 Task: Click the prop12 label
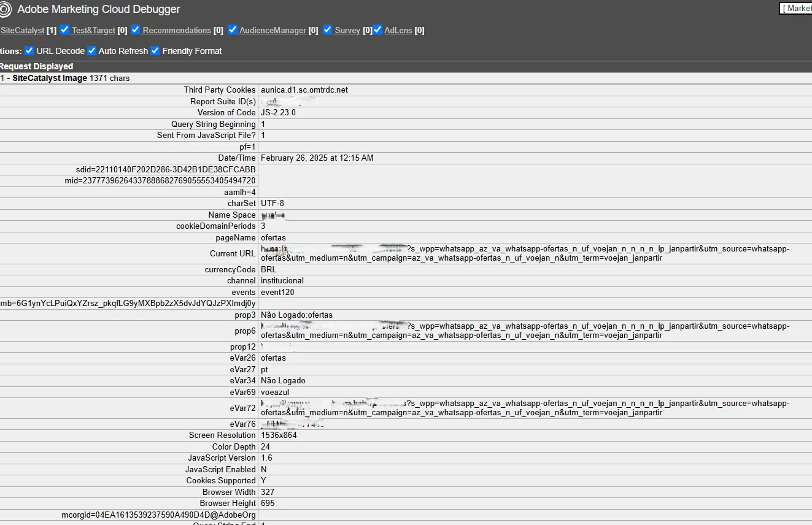coord(243,347)
